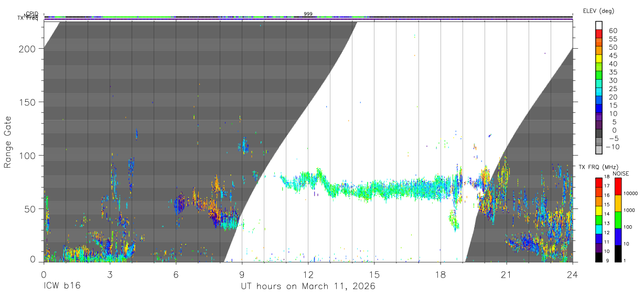Image resolution: width=644 pixels, height=297 pixels.
Task: Click the "35" elevation colorbar label
Action: [x=613, y=72]
